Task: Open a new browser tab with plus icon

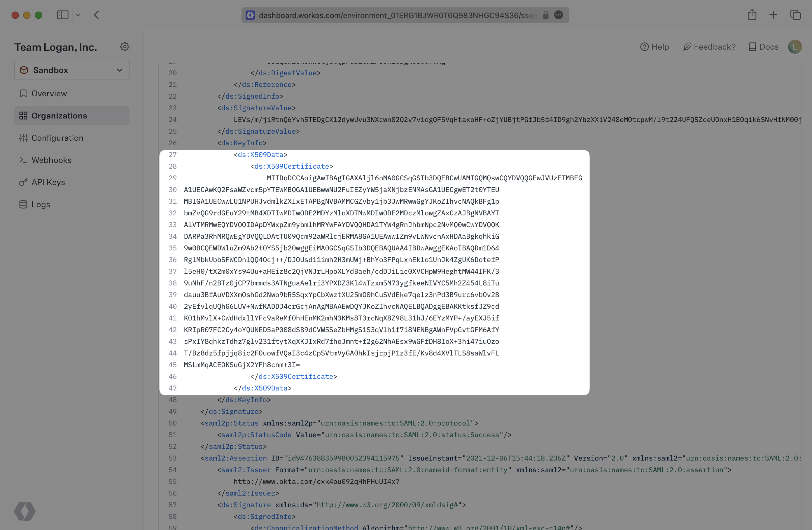Action: (773, 15)
